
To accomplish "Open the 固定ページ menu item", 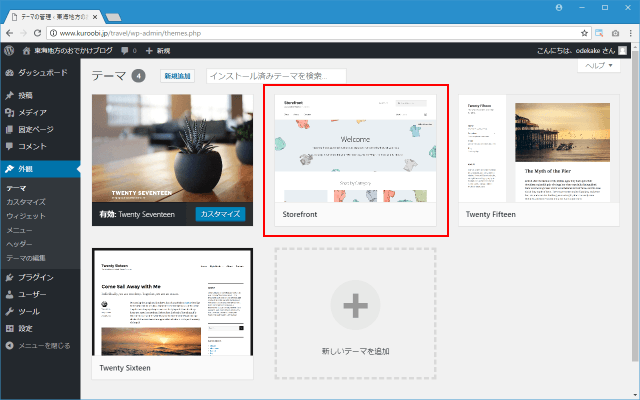I will click(x=40, y=129).
